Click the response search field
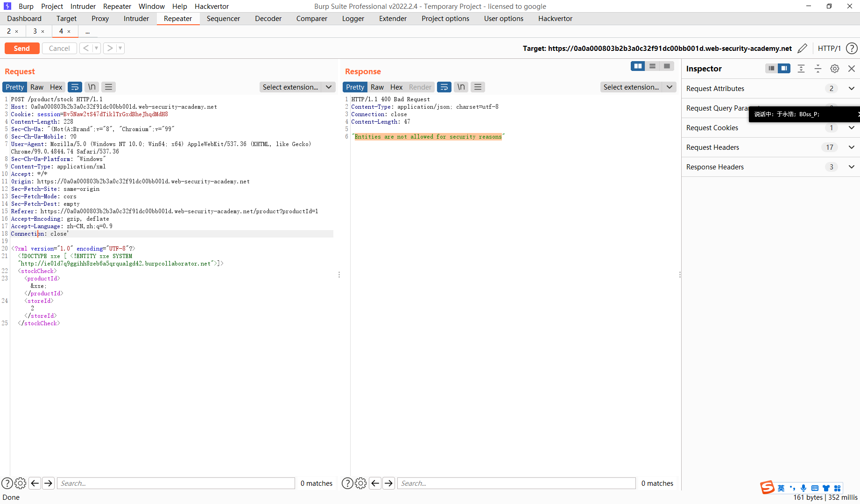Viewport: 860px width, 504px height. (x=516, y=483)
